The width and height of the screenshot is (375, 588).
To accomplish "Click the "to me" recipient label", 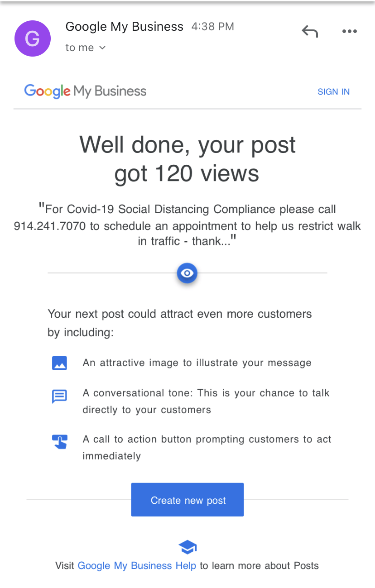I will pyautogui.click(x=80, y=48).
